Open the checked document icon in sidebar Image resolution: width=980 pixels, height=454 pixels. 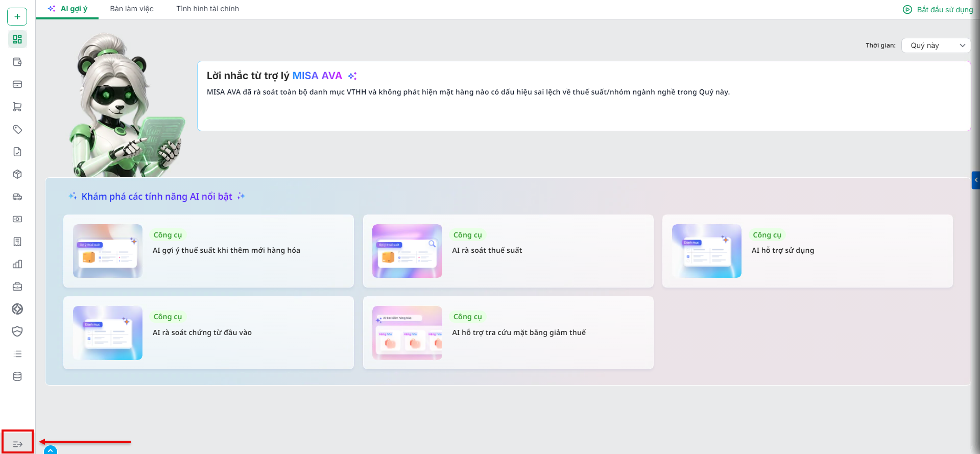(17, 152)
